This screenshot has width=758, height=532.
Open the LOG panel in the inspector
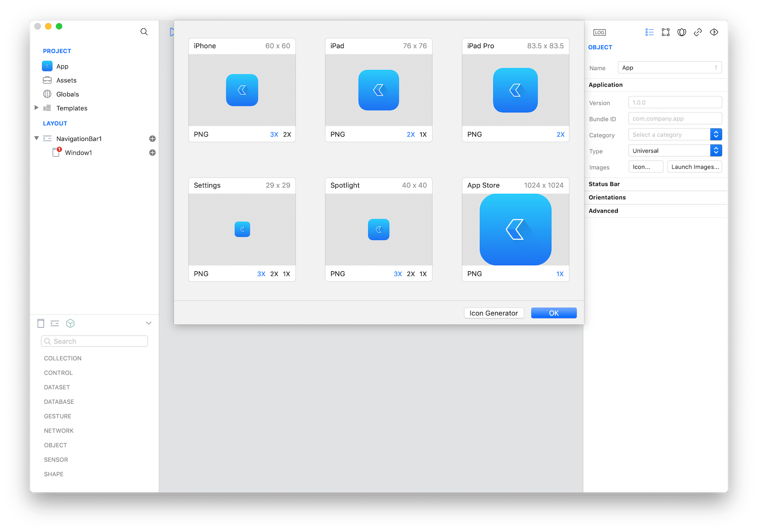tap(599, 32)
